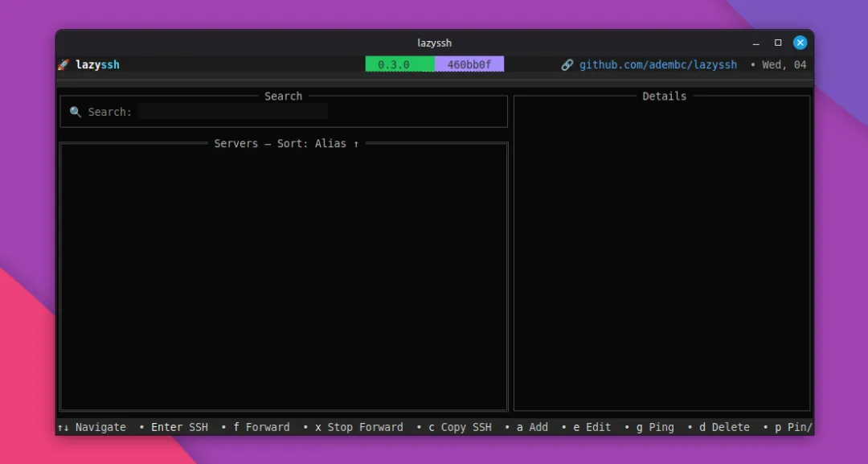Click the green 0.3.0 version badge
Screen dimensions: 868x464
click(399, 64)
